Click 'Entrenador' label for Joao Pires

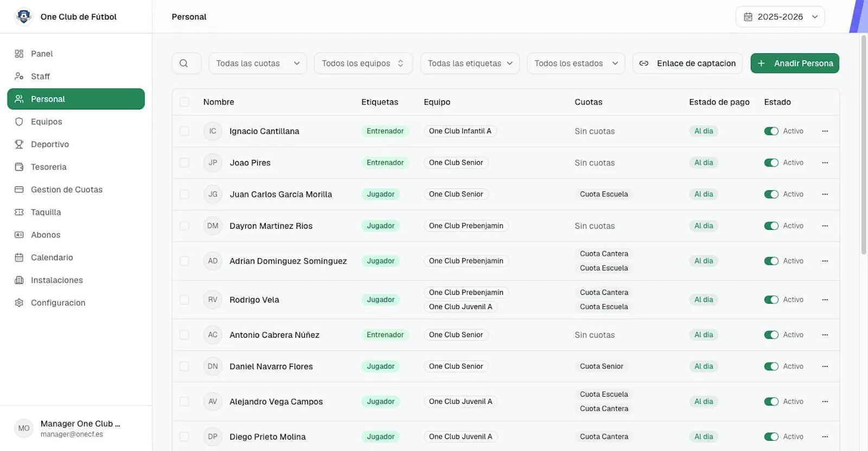(385, 163)
